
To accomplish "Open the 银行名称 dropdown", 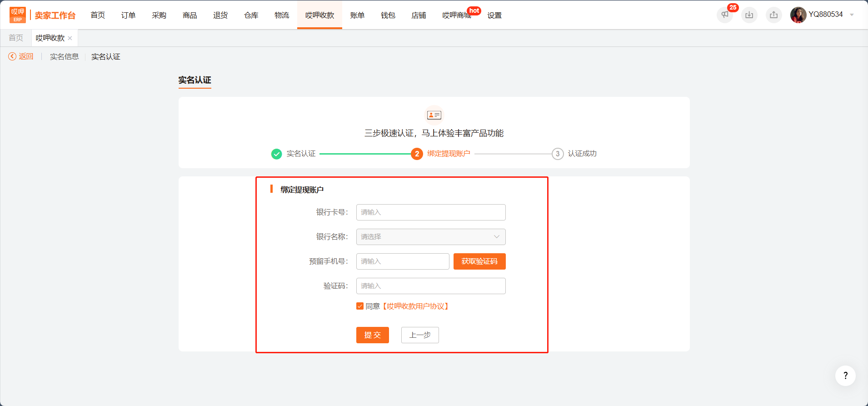I will 431,237.
